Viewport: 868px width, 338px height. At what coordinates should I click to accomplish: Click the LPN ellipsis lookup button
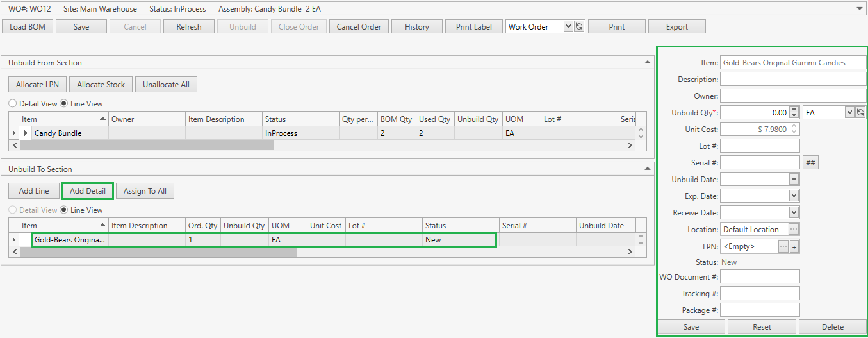tap(783, 246)
